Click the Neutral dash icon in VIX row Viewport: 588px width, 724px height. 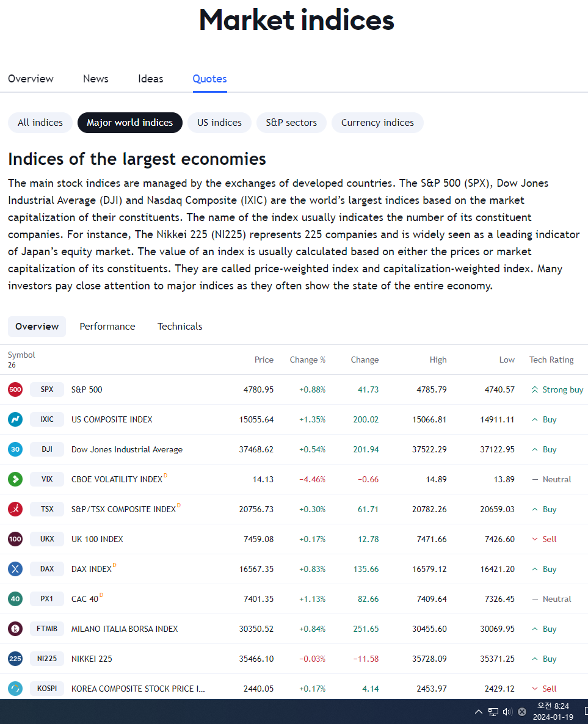tap(535, 479)
